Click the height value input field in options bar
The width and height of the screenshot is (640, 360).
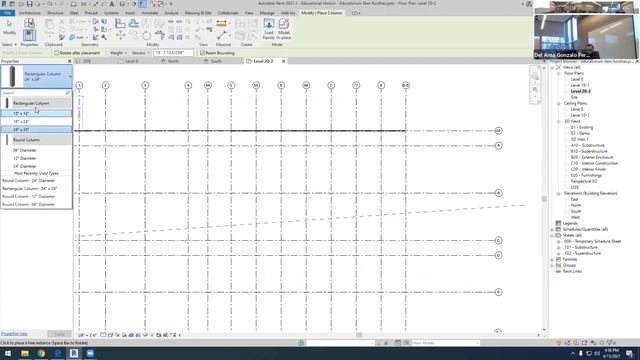(173, 53)
